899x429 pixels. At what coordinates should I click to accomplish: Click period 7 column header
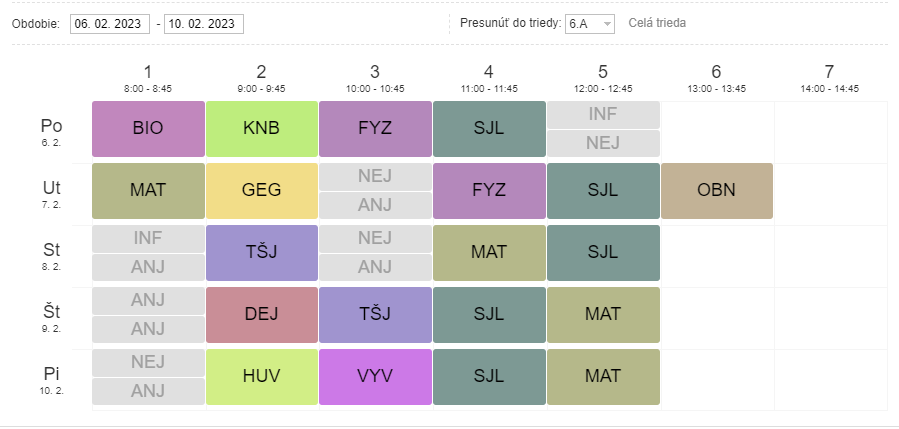pyautogui.click(x=829, y=78)
